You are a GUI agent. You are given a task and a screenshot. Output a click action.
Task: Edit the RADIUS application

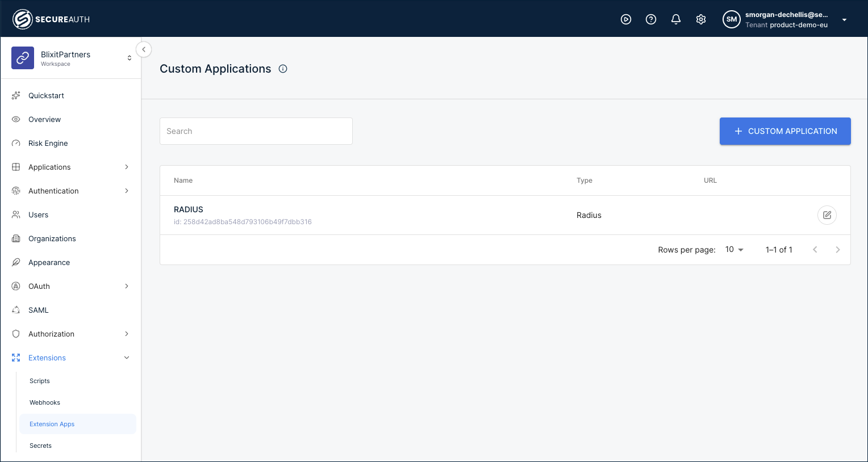827,215
